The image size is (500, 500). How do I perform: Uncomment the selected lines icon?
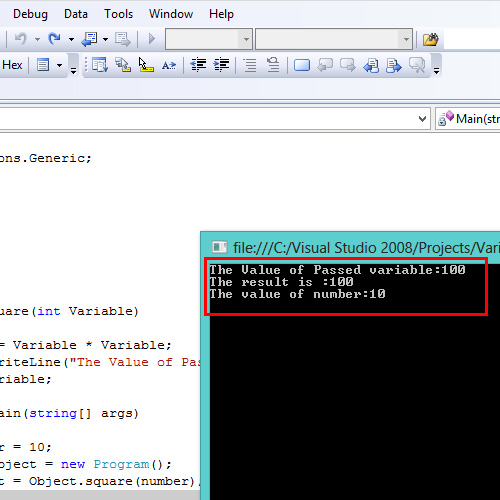point(273,65)
